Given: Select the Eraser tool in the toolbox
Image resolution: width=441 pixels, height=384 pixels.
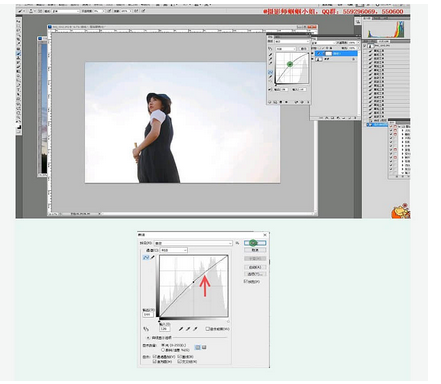Looking at the screenshot, I should (x=18, y=67).
